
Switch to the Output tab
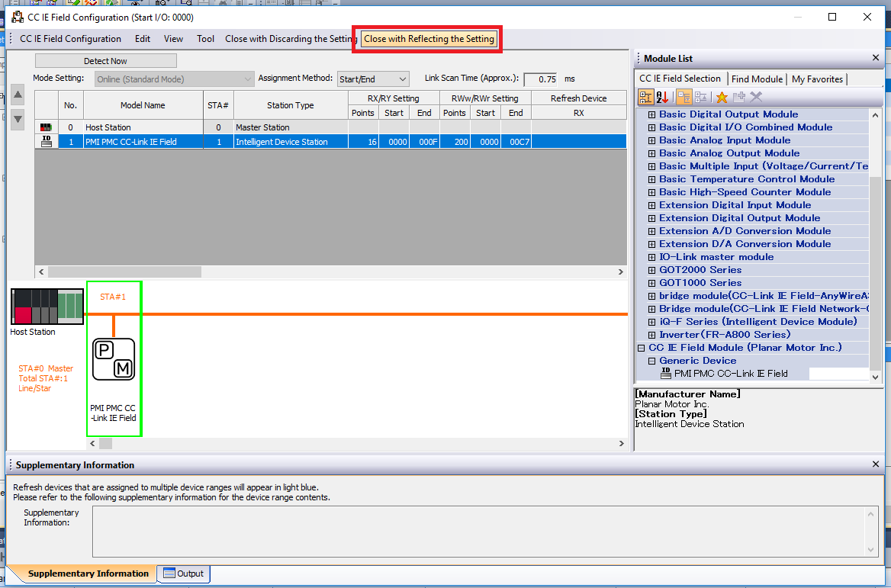(183, 574)
